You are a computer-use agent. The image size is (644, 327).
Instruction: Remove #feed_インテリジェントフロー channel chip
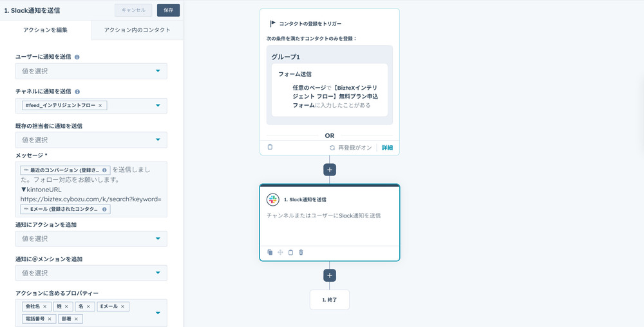(x=100, y=106)
